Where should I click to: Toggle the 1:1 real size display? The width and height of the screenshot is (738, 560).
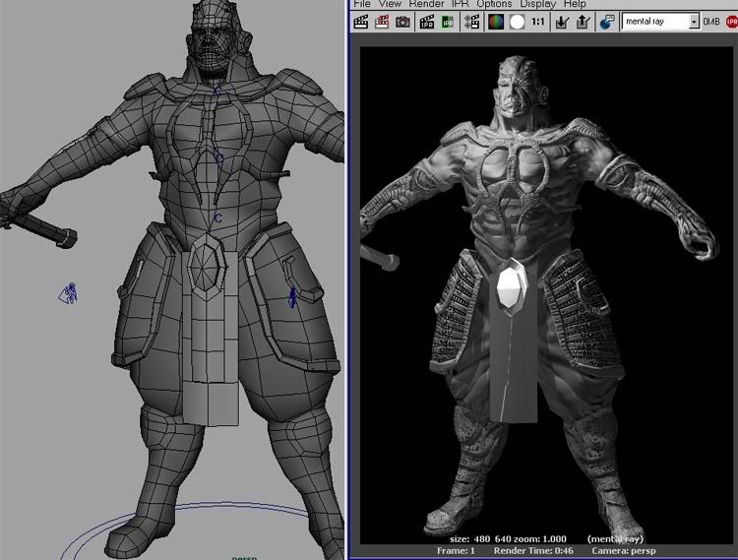tap(538, 22)
